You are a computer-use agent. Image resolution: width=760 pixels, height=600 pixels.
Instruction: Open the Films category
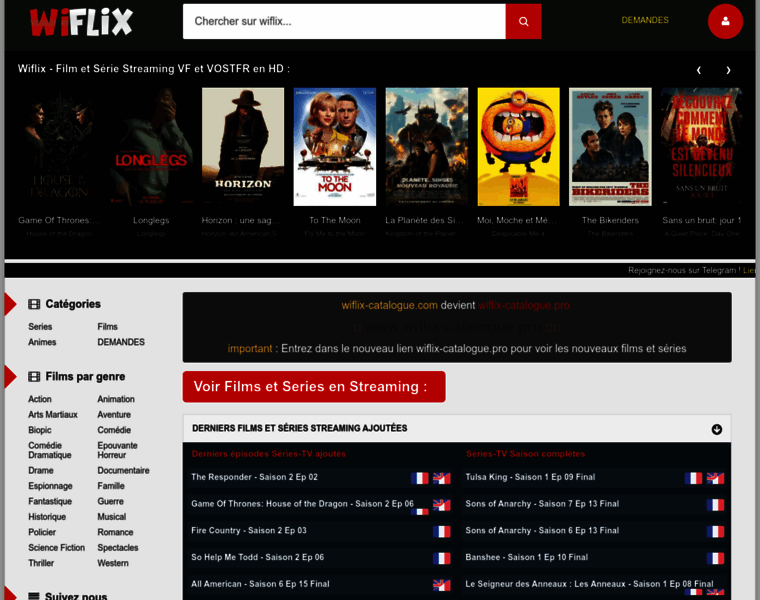tap(108, 327)
